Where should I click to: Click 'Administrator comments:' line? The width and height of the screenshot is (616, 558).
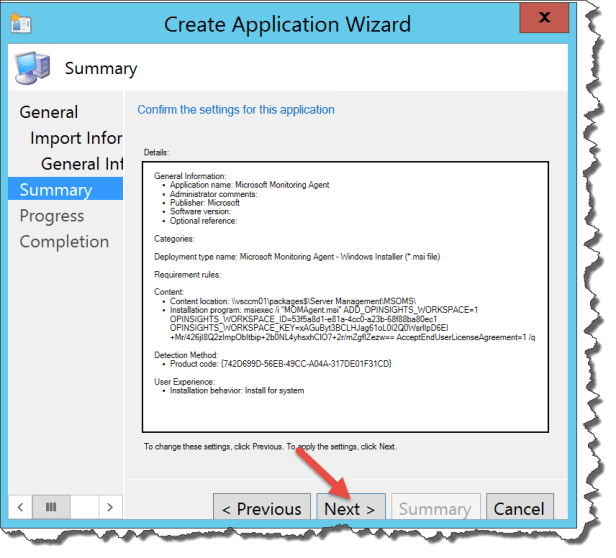tap(213, 194)
